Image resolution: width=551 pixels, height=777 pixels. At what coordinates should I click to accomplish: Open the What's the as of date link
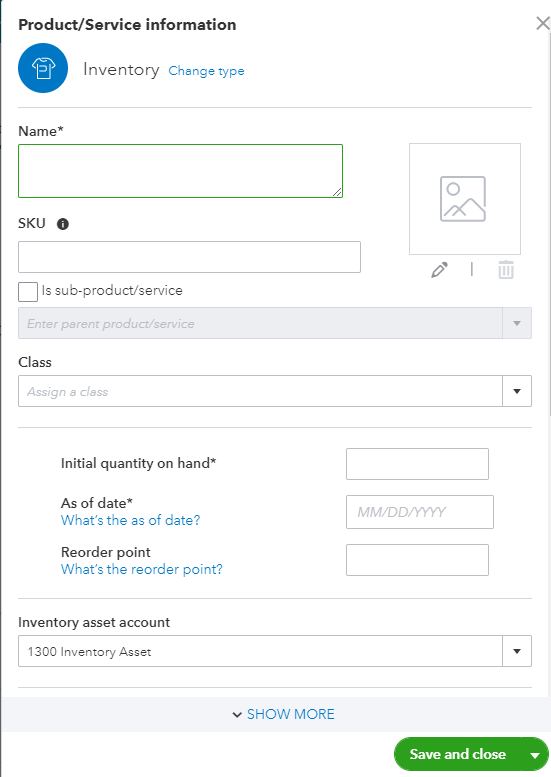tap(130, 520)
